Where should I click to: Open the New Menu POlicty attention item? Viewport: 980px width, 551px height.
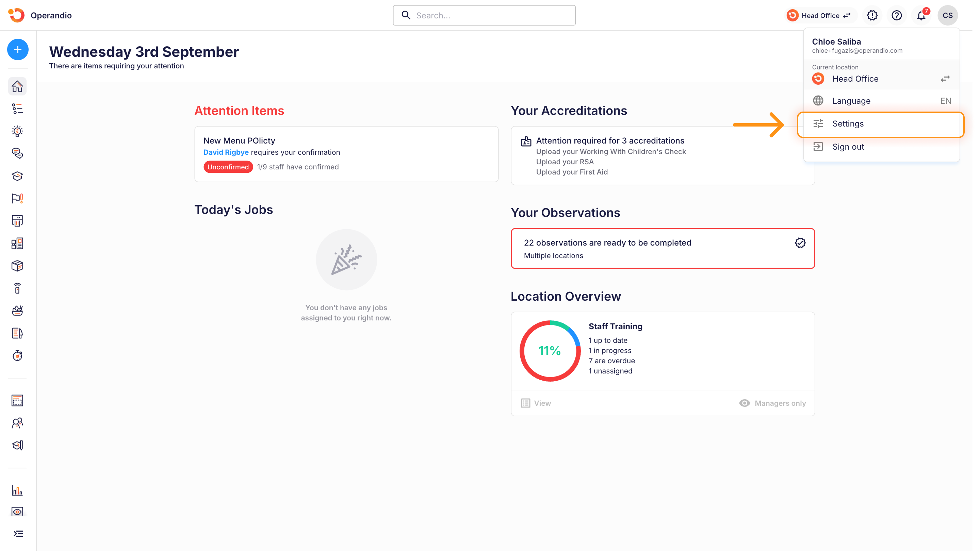[x=347, y=154]
